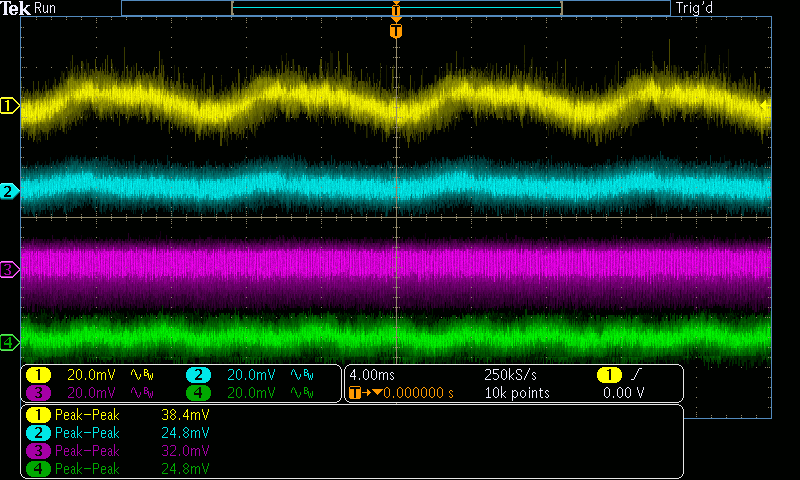Select the cyan channel 2 ground marker
This screenshot has height=480, width=800.
click(x=9, y=191)
